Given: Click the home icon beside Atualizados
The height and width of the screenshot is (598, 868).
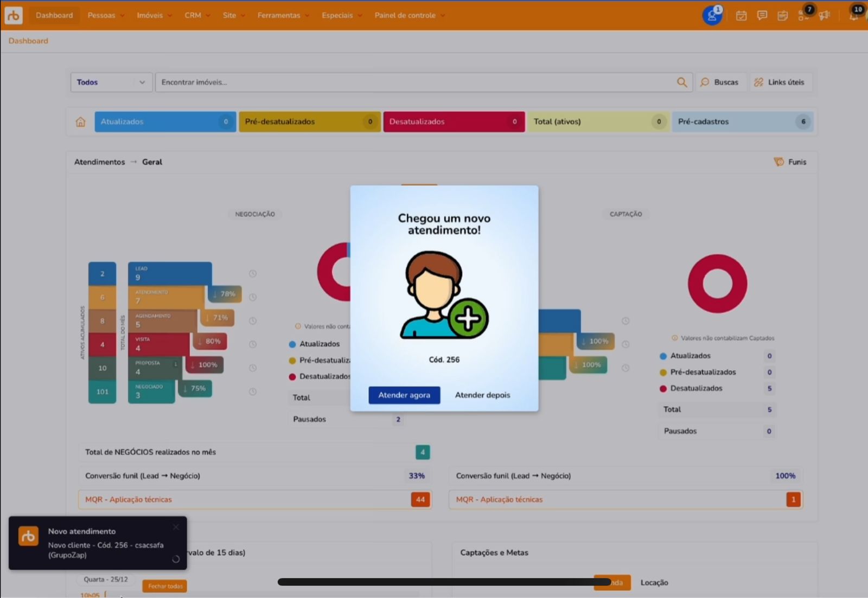Looking at the screenshot, I should click(81, 122).
